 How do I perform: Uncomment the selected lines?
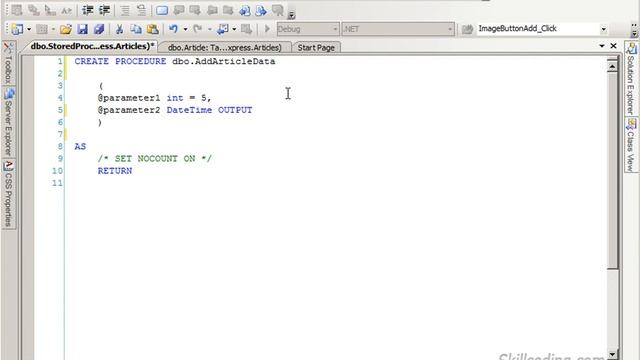[x=141, y=10]
